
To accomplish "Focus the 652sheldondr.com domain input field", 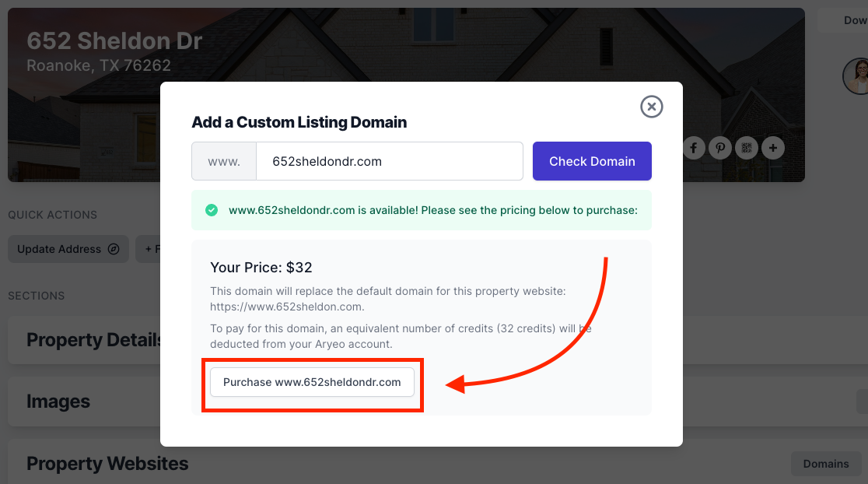I will coord(390,161).
